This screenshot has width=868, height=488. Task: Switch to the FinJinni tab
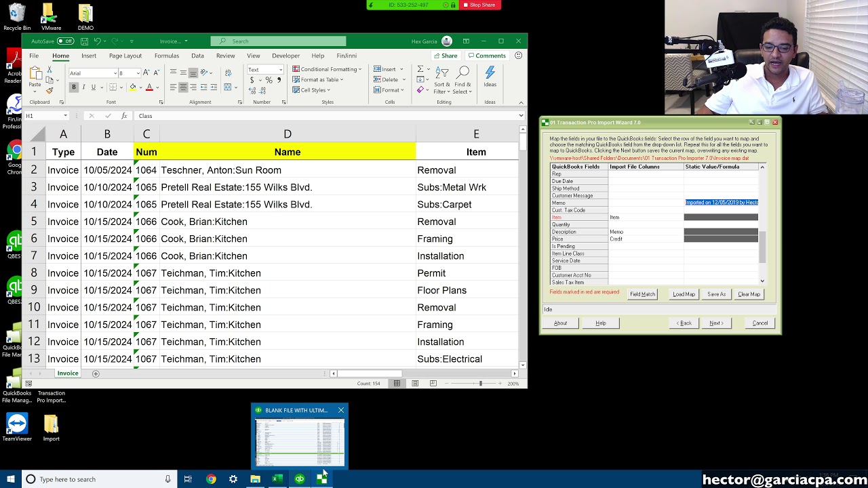(x=346, y=56)
